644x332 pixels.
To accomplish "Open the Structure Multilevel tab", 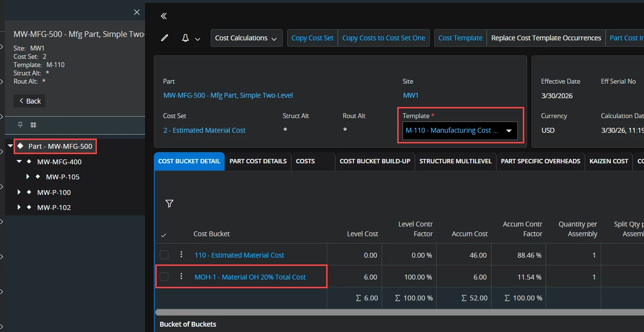I will (x=456, y=161).
